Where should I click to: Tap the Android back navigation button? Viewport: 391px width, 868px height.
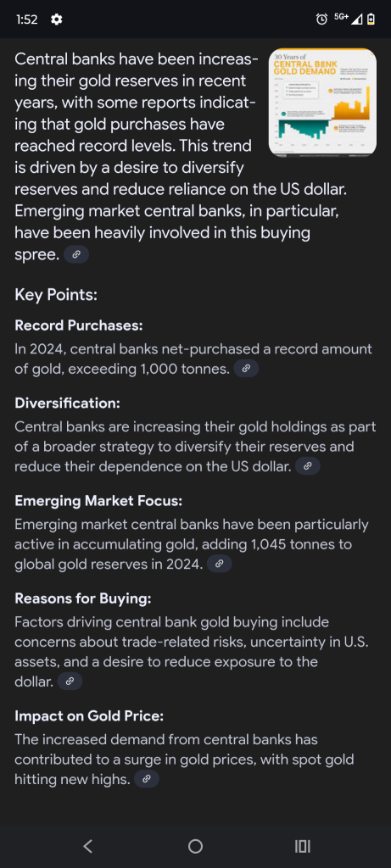87,846
